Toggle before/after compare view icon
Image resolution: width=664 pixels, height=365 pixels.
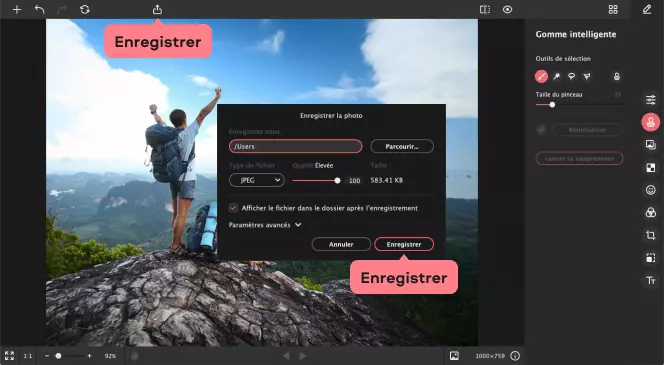tap(485, 9)
